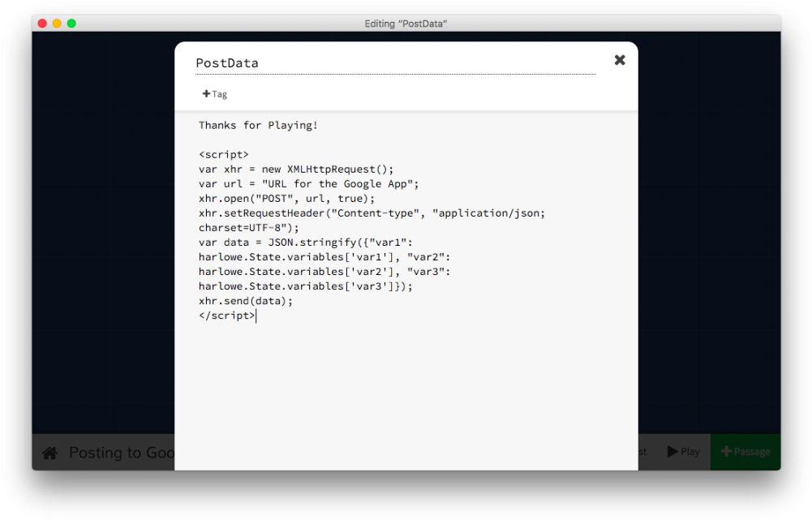Image resolution: width=812 pixels, height=520 pixels.
Task: Click the yellow minimize traffic light
Action: tap(56, 24)
